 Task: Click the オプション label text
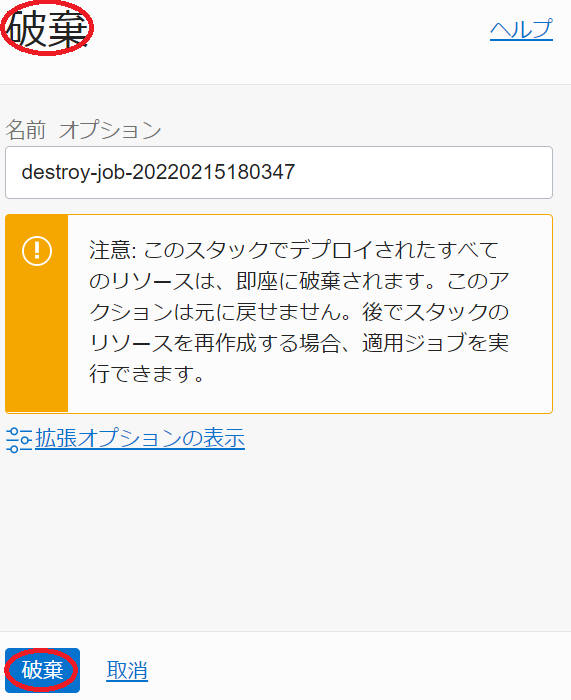click(x=110, y=130)
